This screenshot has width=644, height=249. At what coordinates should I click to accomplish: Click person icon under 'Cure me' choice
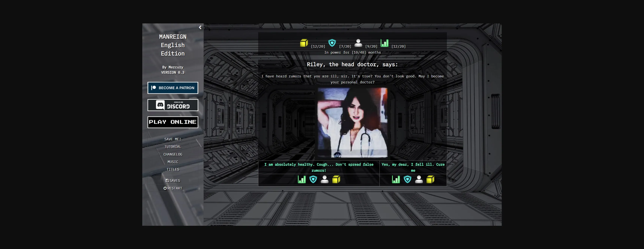tap(419, 179)
